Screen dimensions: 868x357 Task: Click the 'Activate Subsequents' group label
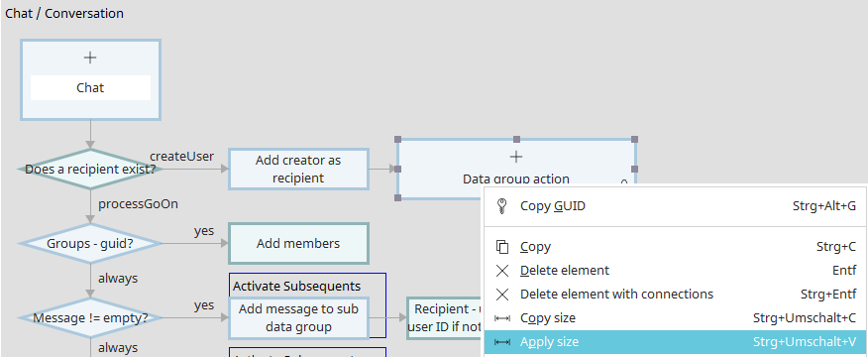coord(296,286)
